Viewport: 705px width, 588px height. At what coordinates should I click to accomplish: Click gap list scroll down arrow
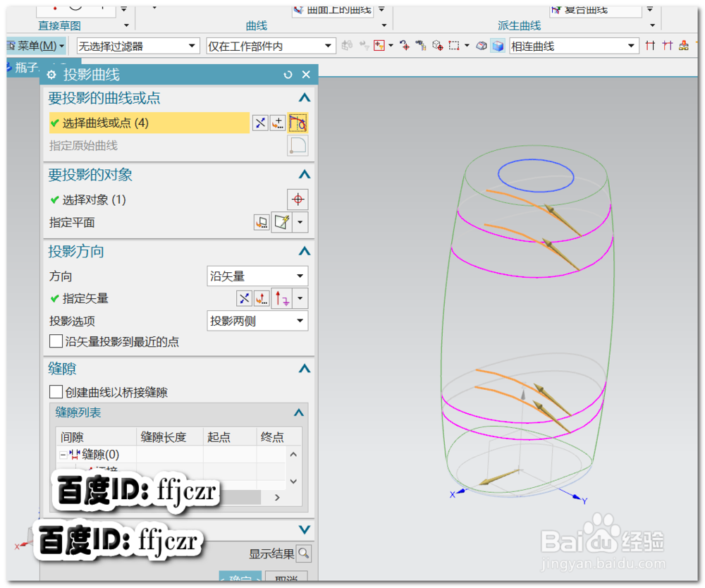[293, 482]
